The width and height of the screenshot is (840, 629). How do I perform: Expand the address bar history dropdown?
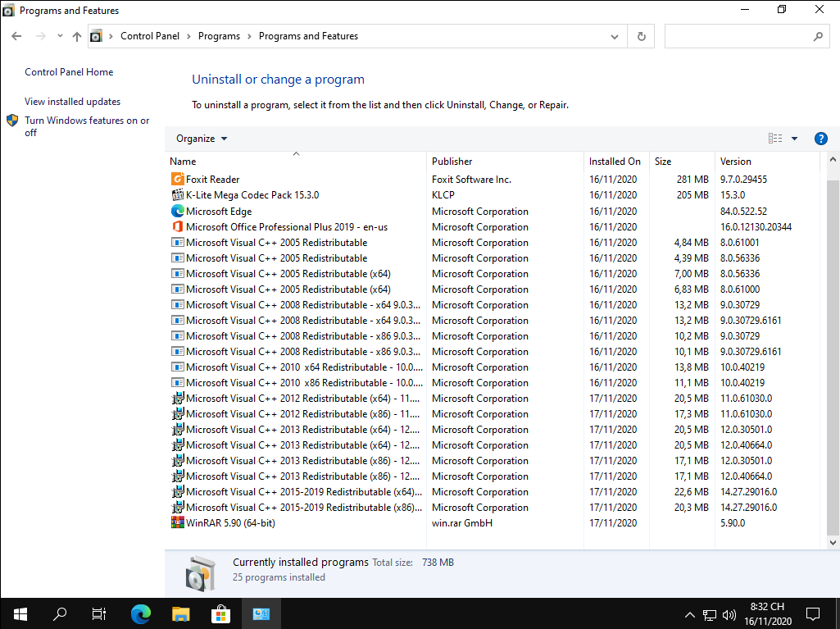pyautogui.click(x=615, y=36)
